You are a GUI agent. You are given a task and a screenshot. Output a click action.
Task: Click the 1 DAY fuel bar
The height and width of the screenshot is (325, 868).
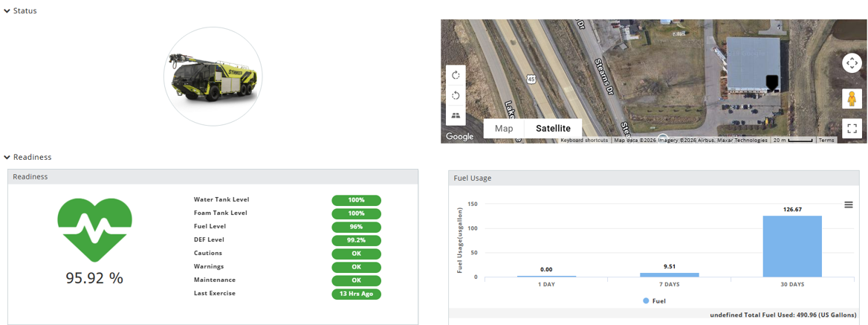[546, 276]
